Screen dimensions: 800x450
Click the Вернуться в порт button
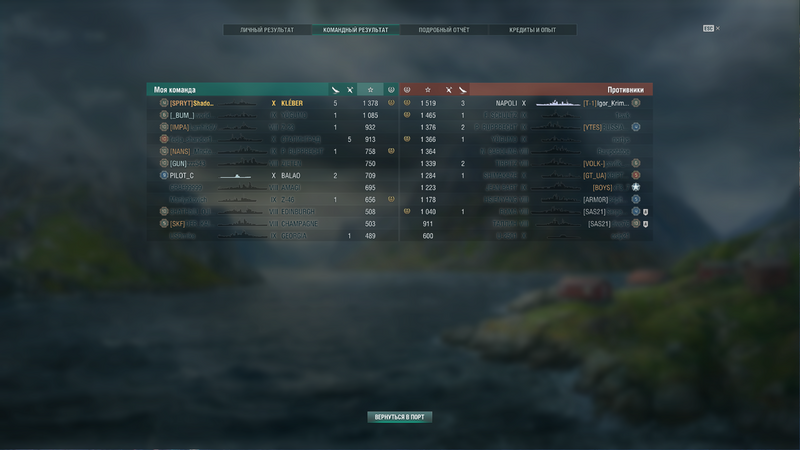[399, 417]
